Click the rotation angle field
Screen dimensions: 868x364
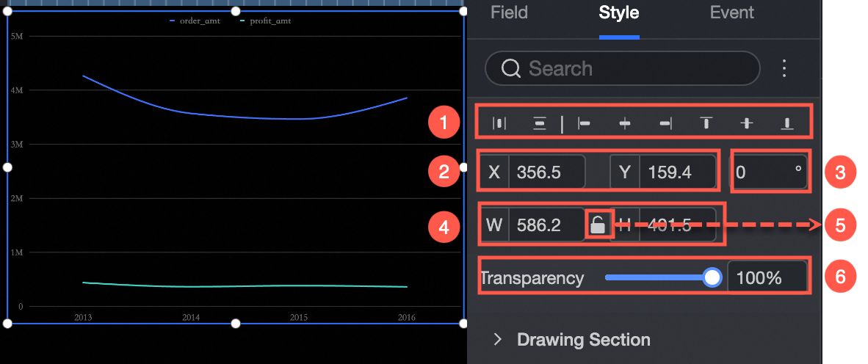(770, 172)
